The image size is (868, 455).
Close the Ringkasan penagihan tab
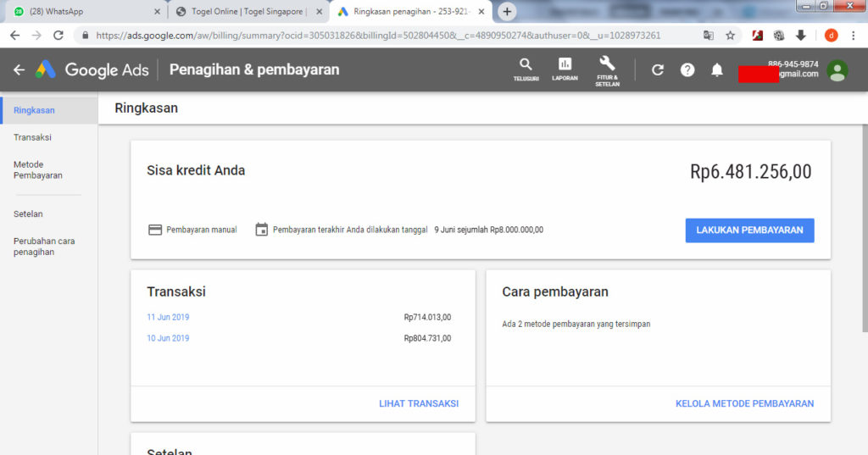[481, 12]
